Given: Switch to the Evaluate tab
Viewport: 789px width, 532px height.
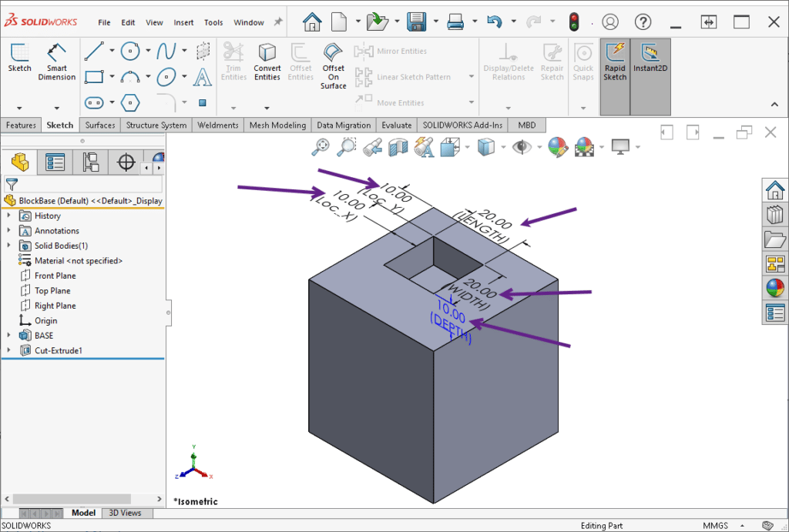Looking at the screenshot, I should (x=396, y=125).
